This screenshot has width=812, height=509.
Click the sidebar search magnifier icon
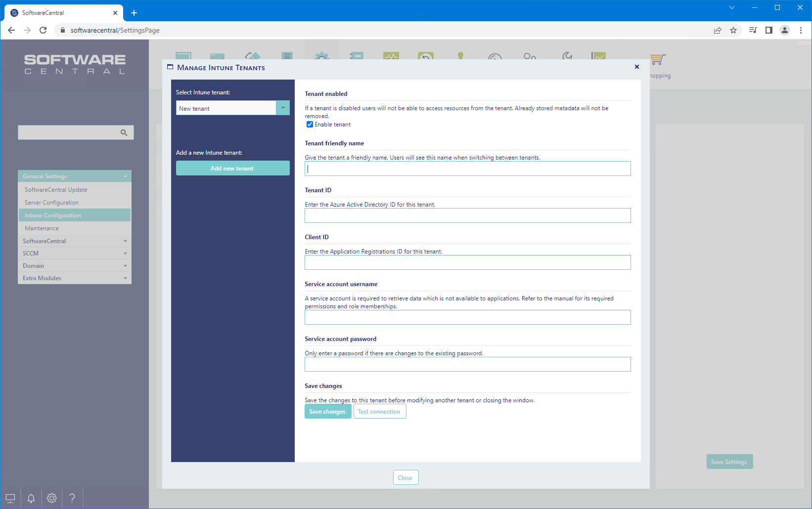point(124,132)
